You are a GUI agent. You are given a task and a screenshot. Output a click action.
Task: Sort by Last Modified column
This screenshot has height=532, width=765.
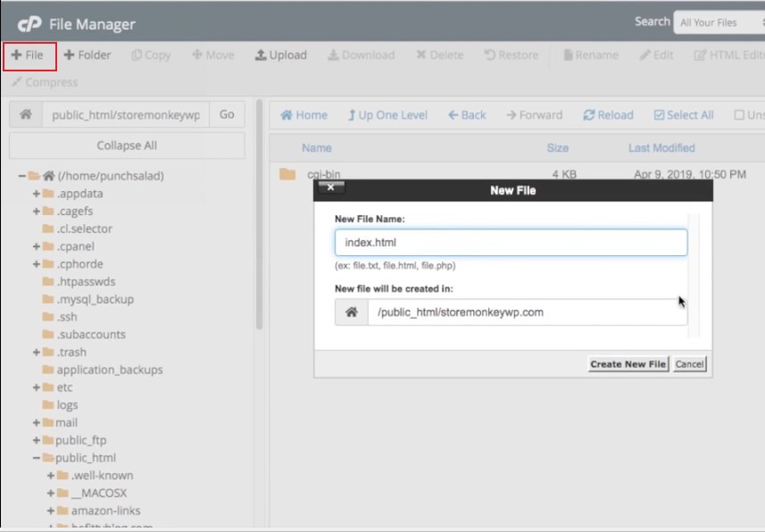point(661,148)
